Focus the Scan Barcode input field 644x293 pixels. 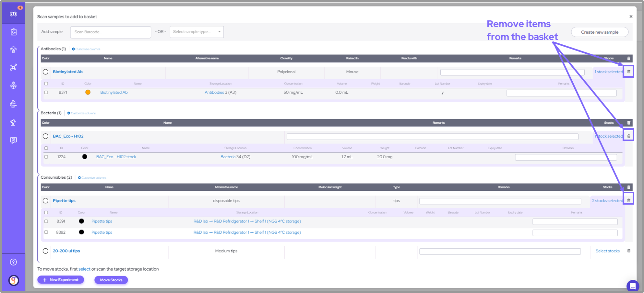(111, 32)
